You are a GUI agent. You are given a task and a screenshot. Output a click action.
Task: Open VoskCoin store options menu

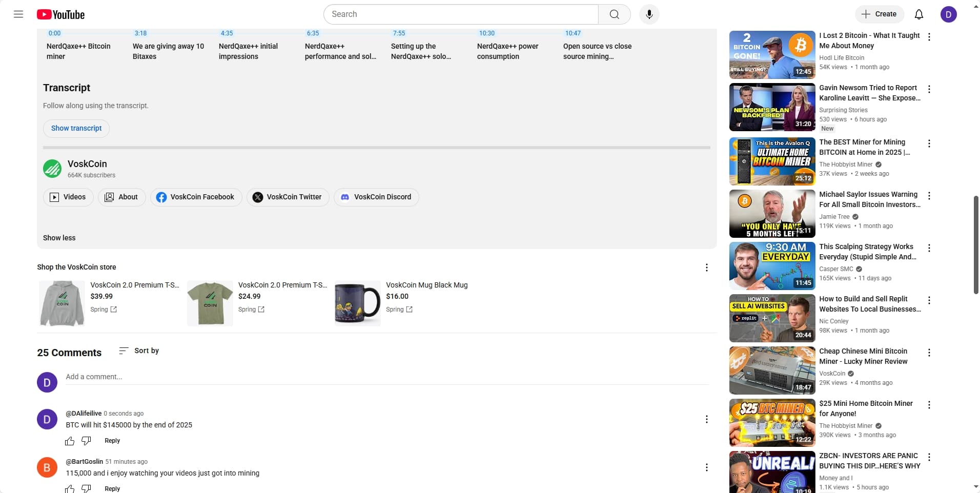(x=706, y=267)
